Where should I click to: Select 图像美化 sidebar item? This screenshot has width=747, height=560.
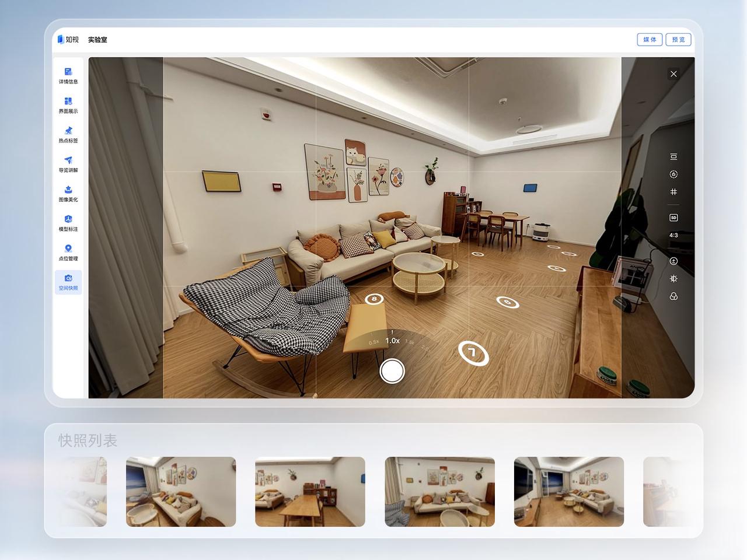click(68, 194)
